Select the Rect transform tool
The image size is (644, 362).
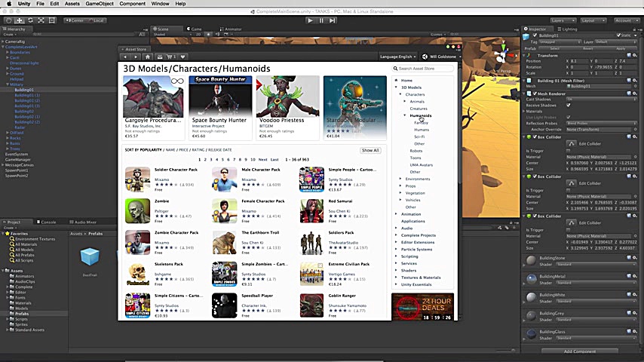coord(52,20)
